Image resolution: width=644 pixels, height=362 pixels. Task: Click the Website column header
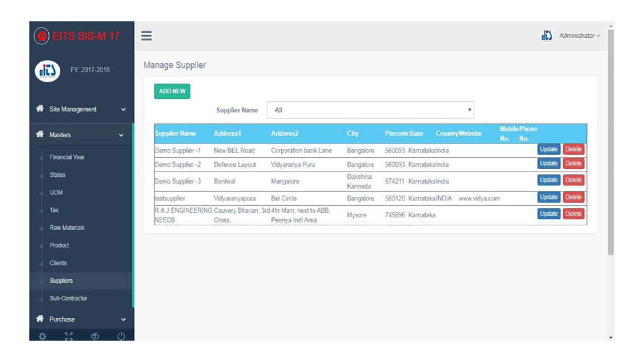pyautogui.click(x=470, y=133)
